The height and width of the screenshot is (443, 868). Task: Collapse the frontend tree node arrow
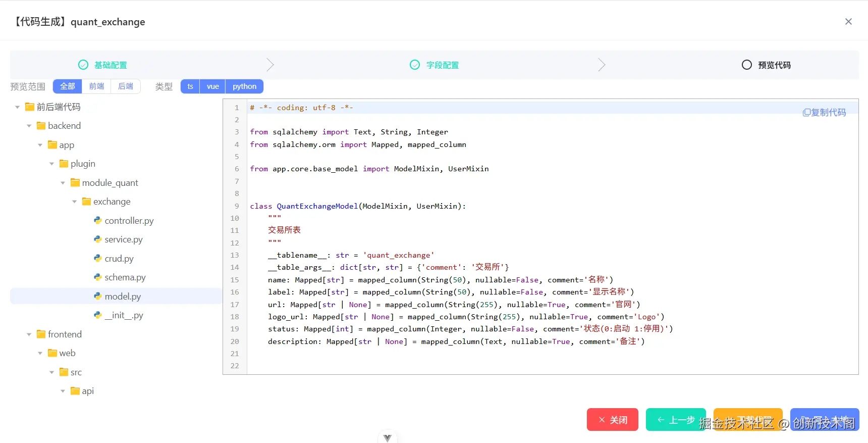[29, 334]
